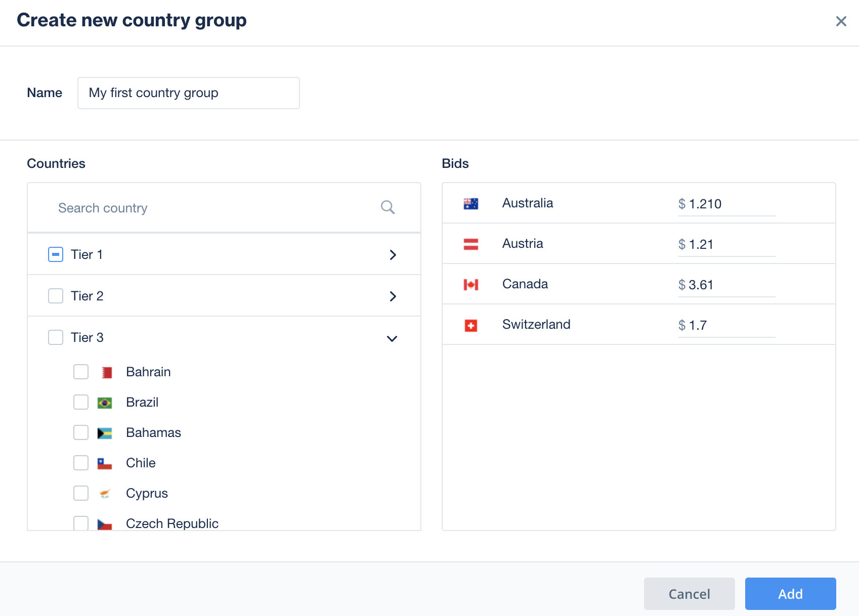
Task: Click the Brazil flag icon
Action: [105, 403]
